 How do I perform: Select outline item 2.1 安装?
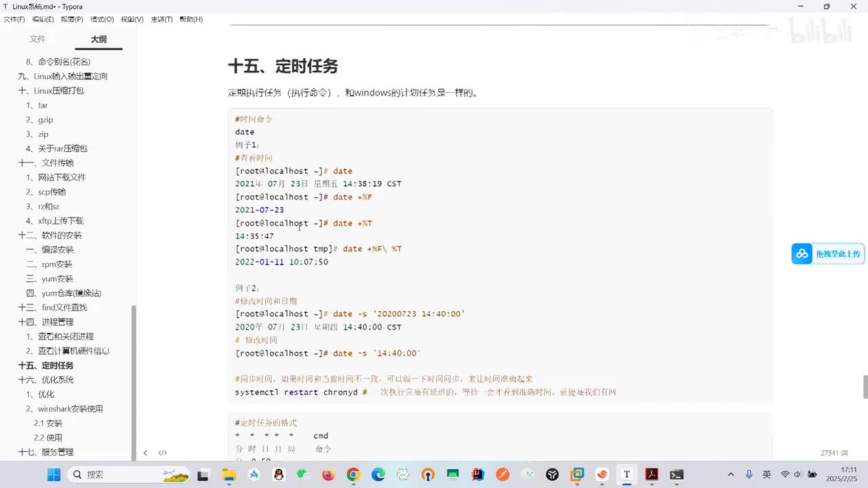click(48, 424)
